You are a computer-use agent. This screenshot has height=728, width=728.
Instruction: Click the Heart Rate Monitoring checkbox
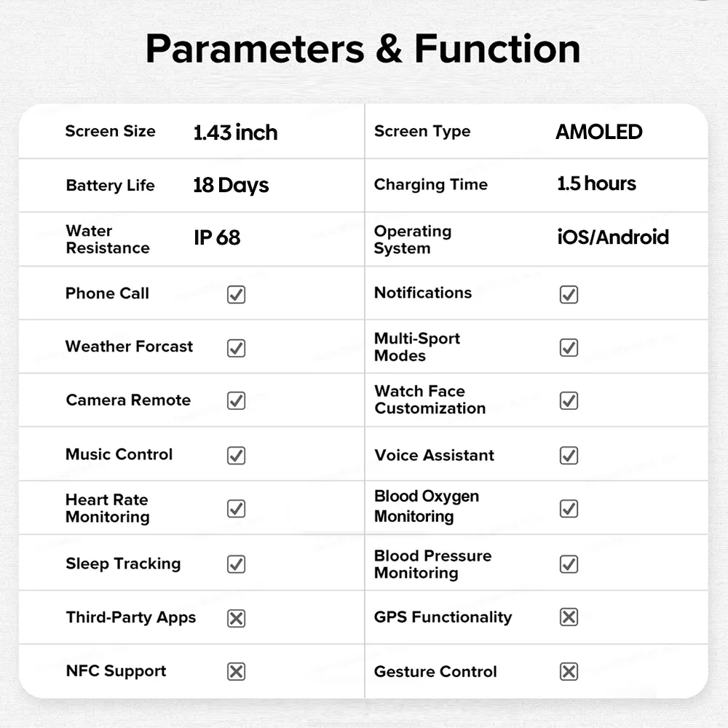[x=236, y=509]
